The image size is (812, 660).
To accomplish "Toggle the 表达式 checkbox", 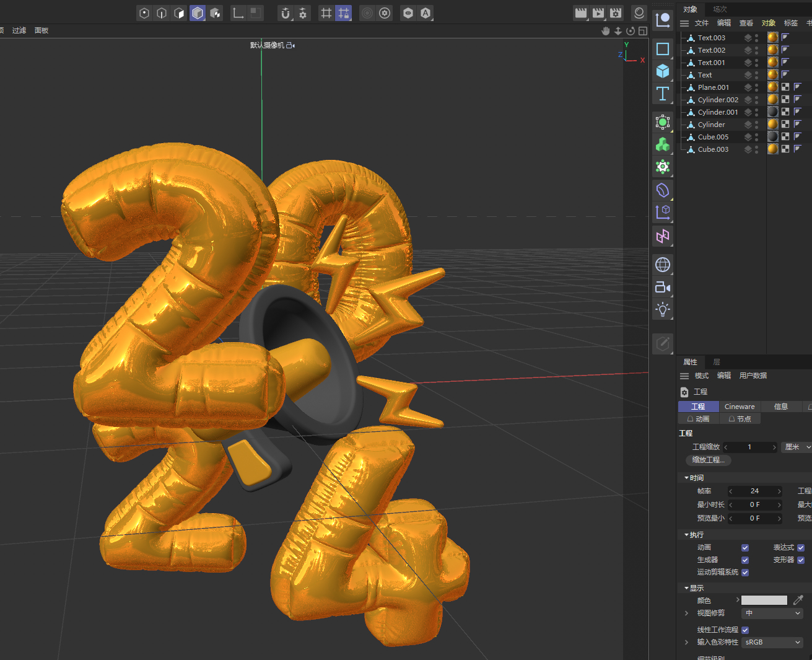I will pos(801,548).
